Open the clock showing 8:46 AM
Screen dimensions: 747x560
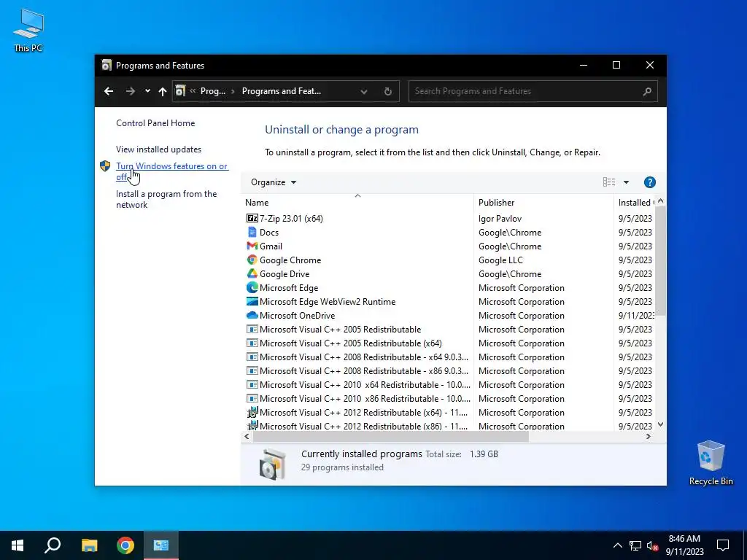684,545
